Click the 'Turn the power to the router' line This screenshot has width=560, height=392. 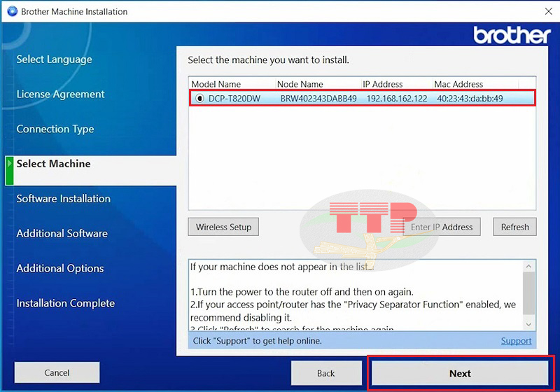(x=302, y=292)
